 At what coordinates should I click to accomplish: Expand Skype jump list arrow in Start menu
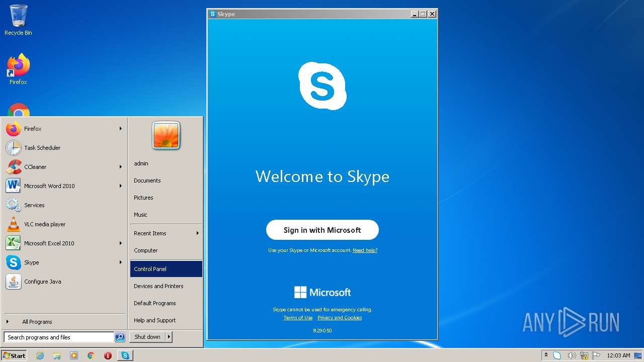(x=121, y=262)
